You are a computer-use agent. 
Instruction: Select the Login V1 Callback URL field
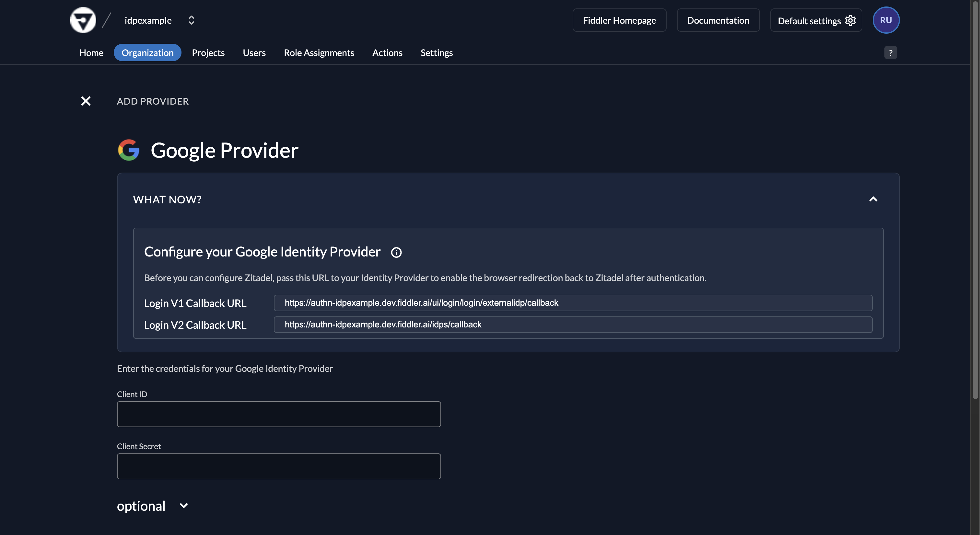pyautogui.click(x=573, y=303)
